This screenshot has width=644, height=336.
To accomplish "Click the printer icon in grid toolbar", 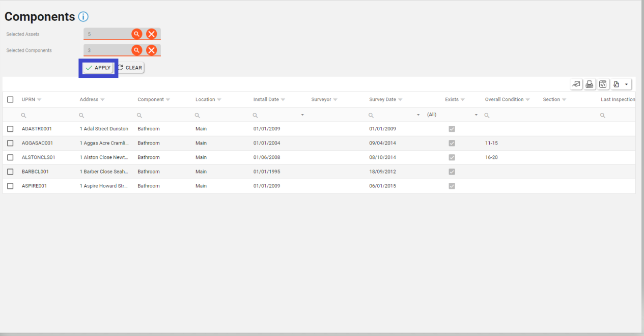I will (x=590, y=85).
